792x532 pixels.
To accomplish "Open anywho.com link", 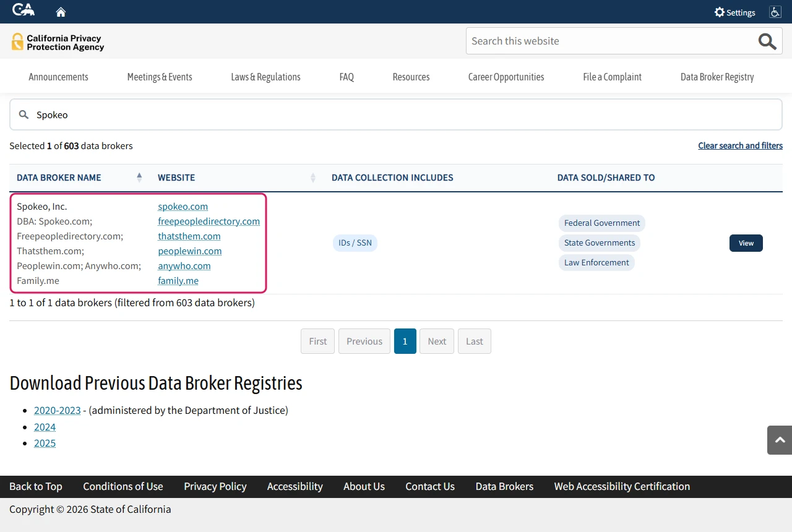I will click(x=184, y=266).
